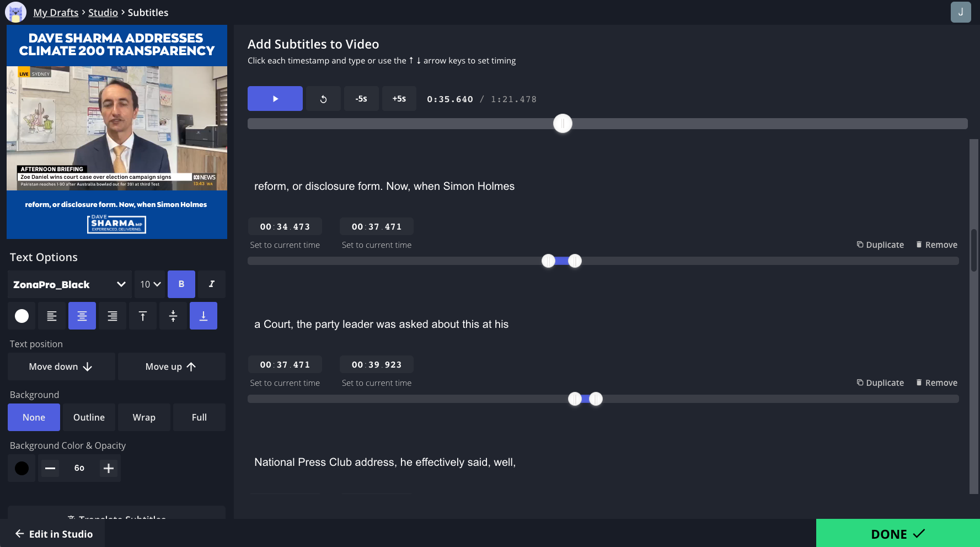This screenshot has height=547, width=980.
Task: Align subtitle text to the left
Action: coord(52,316)
